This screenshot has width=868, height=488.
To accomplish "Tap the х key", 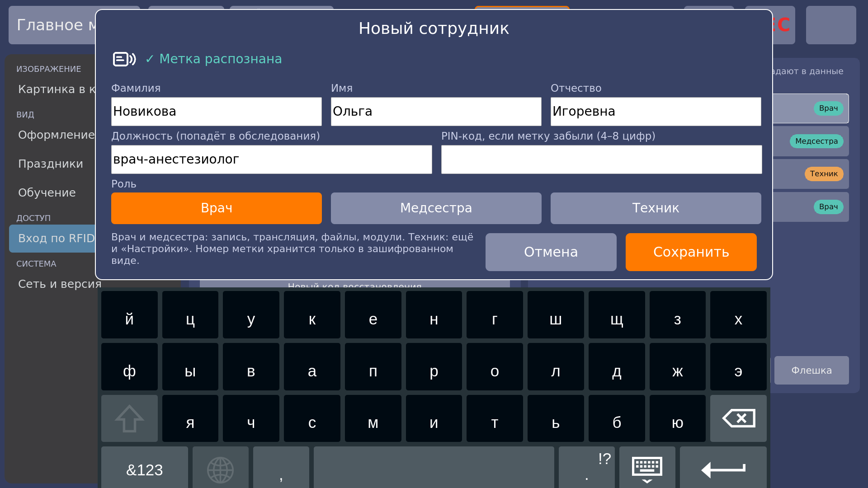I will [x=738, y=315].
